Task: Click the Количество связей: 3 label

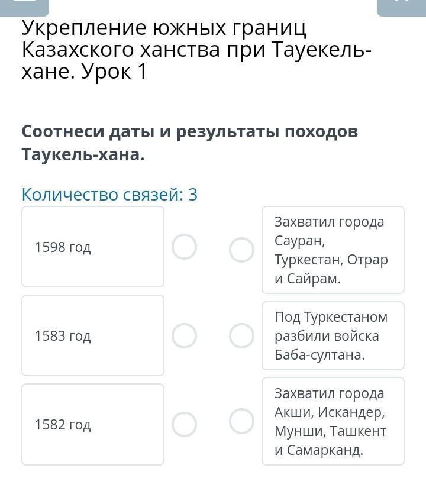Action: pos(109,194)
